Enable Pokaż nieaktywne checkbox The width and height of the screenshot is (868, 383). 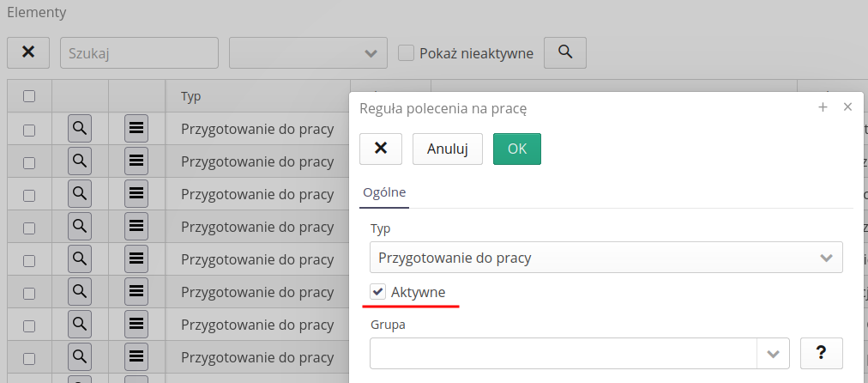pos(407,53)
